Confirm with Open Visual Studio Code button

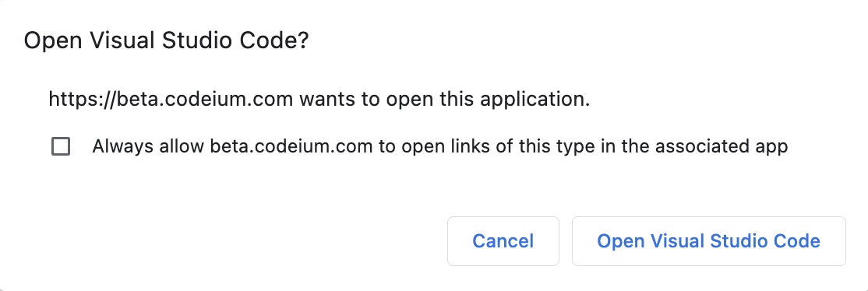click(x=708, y=240)
